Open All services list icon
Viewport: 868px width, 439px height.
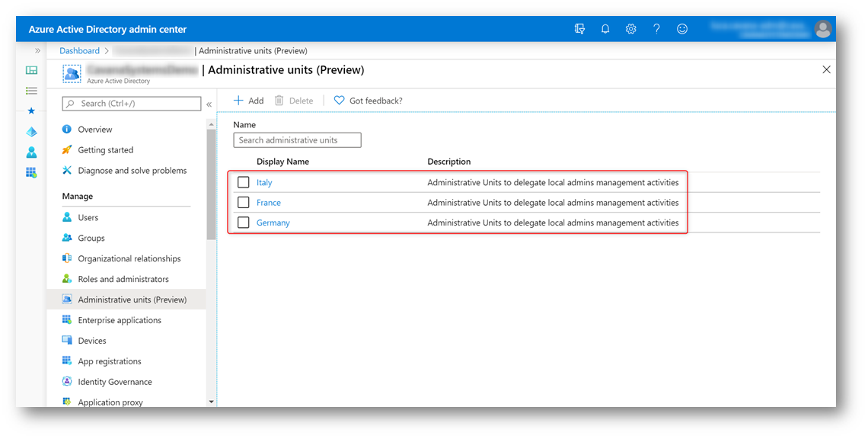pos(31,91)
